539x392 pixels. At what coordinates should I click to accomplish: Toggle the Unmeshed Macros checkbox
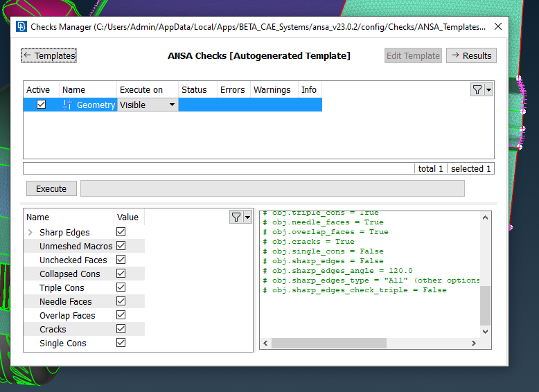pos(121,246)
